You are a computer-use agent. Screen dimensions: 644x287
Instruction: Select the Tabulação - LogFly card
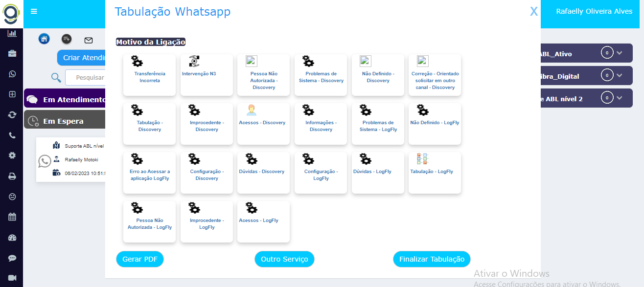point(435,173)
